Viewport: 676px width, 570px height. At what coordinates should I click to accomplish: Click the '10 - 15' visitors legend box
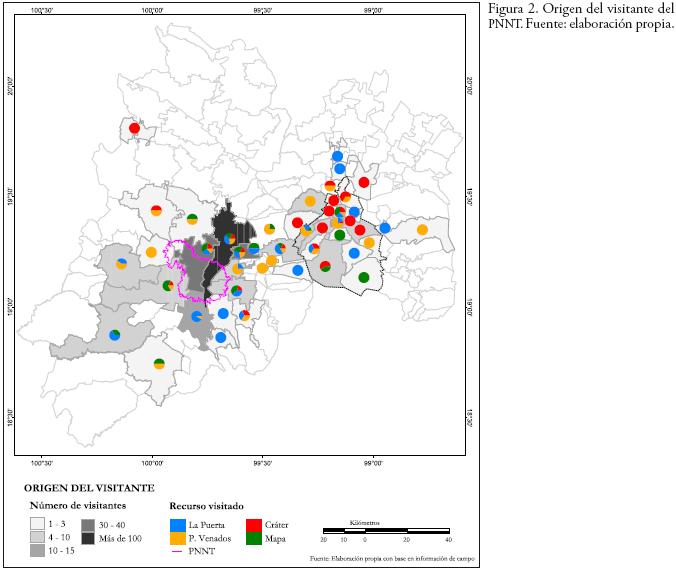[x=38, y=551]
